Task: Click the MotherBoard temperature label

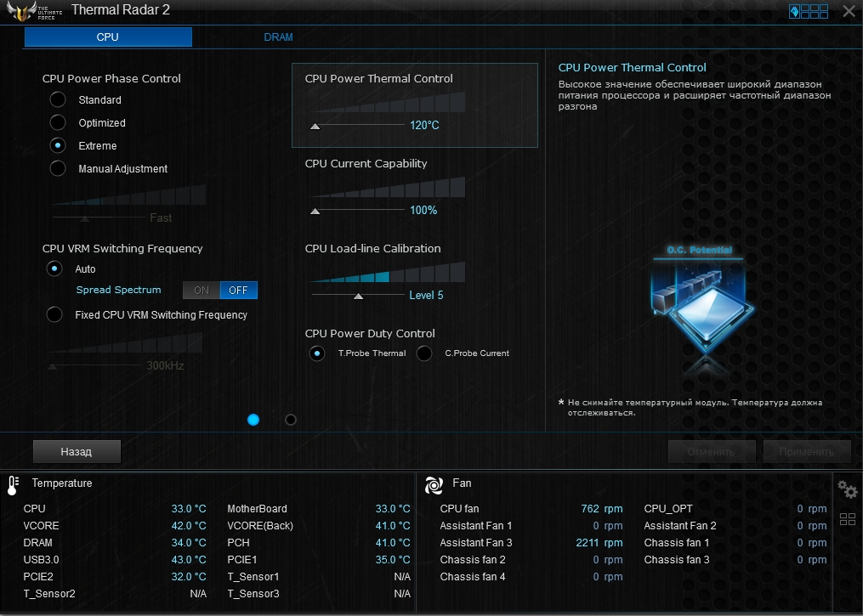Action: 257,509
